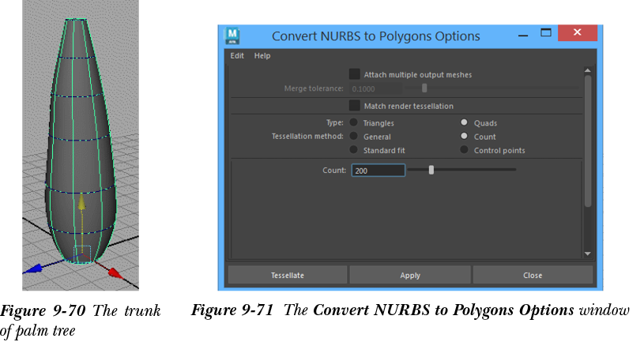Click the Count slider handle
644x342 pixels.
(431, 169)
